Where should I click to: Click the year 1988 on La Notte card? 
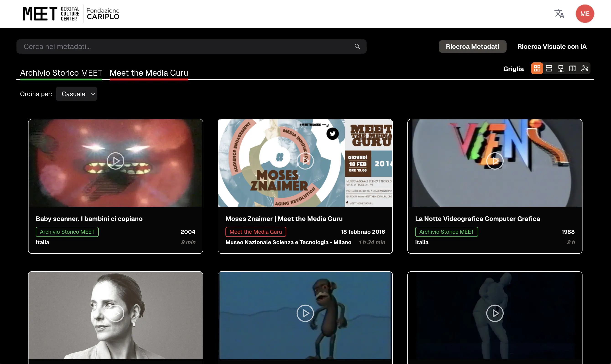click(x=568, y=232)
